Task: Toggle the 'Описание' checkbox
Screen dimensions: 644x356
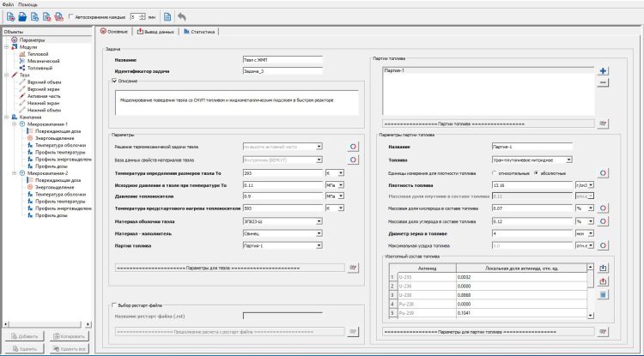Action: tap(114, 81)
